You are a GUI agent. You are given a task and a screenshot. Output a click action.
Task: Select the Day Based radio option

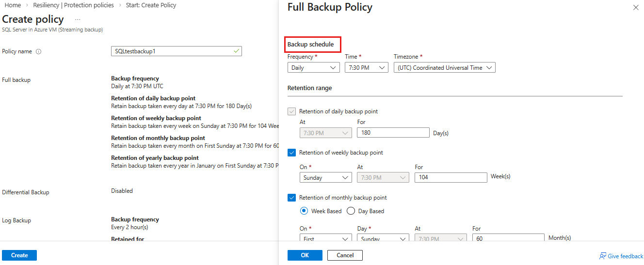pyautogui.click(x=351, y=211)
